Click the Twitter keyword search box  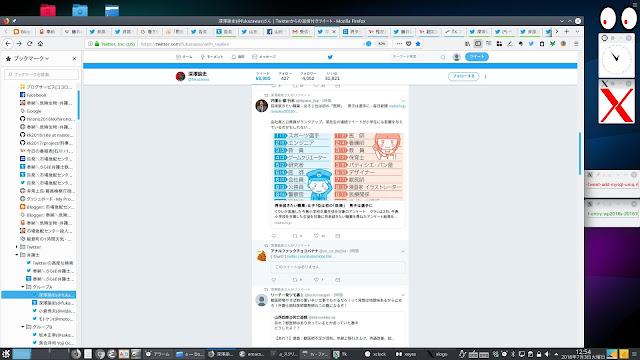click(x=418, y=57)
